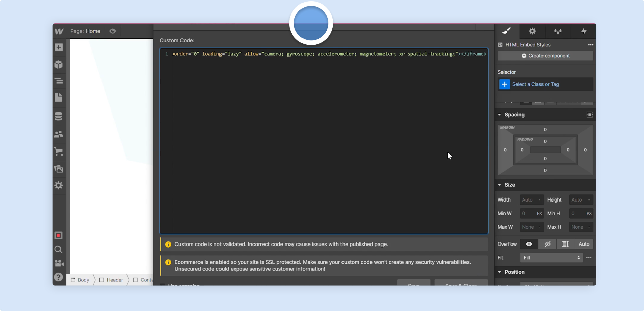Click the search magnifier in left sidebar
This screenshot has width=644, height=311.
[x=58, y=250]
